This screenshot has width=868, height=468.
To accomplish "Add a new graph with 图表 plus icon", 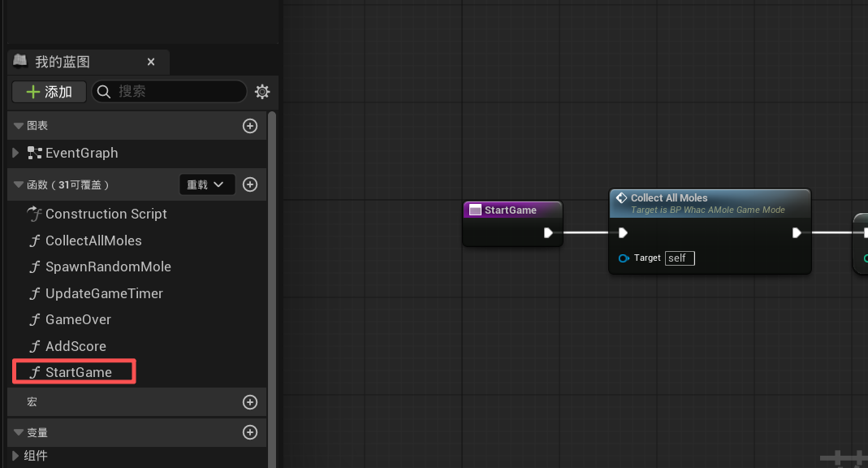I will click(250, 126).
